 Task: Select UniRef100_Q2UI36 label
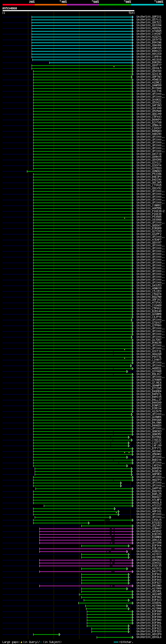(149, 74)
